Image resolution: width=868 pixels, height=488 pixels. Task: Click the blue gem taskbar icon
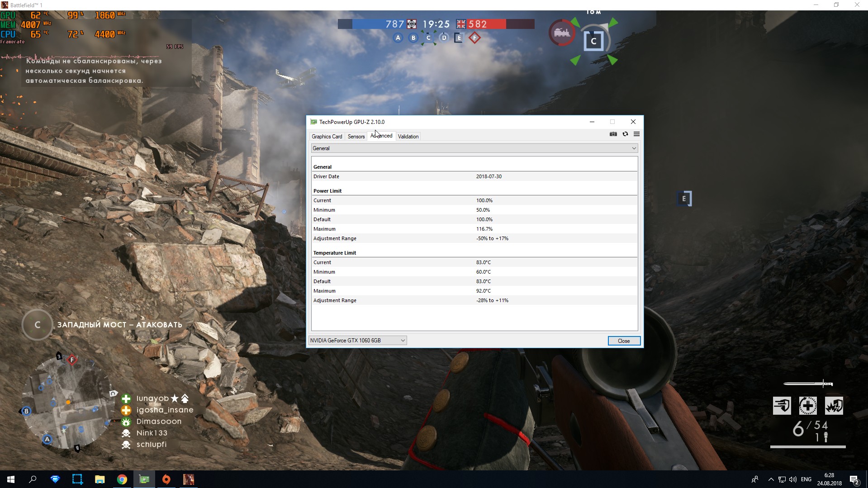55,479
